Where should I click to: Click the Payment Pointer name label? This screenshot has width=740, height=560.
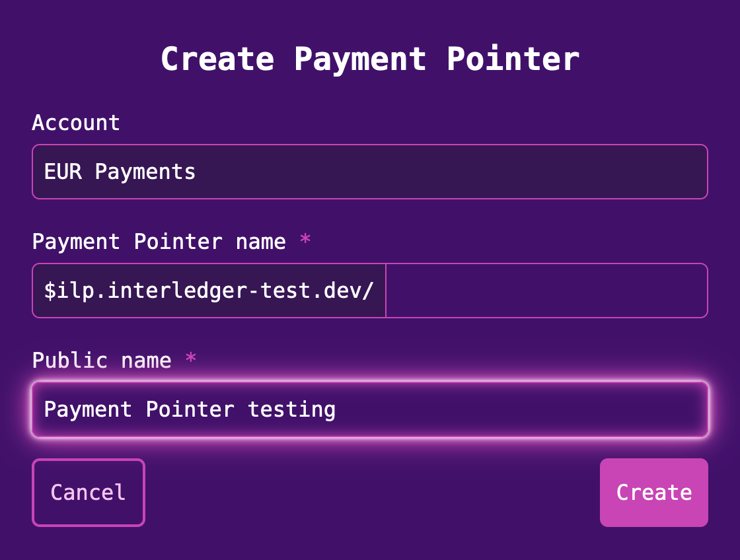(x=157, y=242)
